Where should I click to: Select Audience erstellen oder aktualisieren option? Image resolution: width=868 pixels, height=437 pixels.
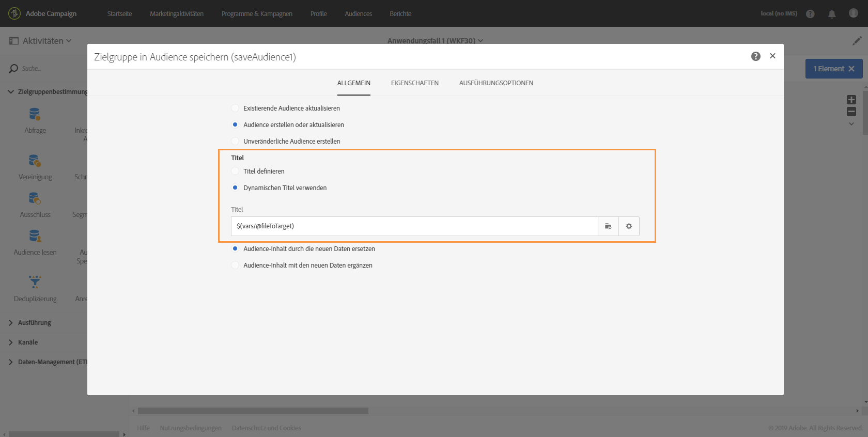click(235, 124)
